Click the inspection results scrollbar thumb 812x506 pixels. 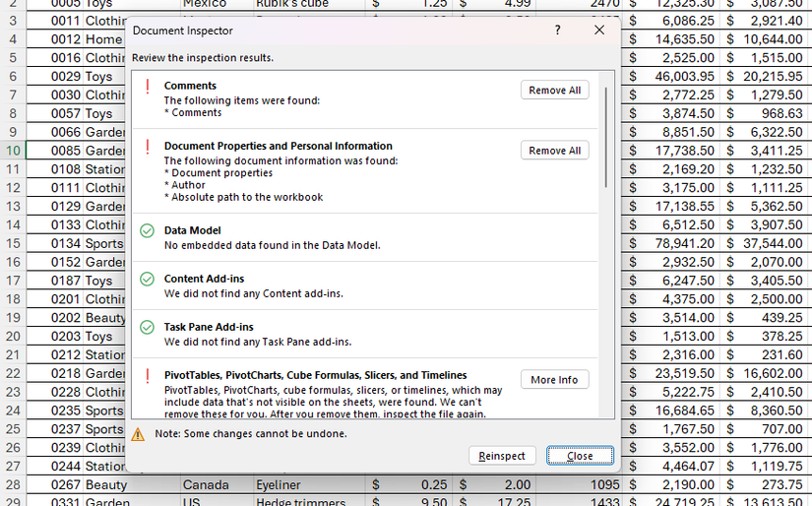pos(606,137)
